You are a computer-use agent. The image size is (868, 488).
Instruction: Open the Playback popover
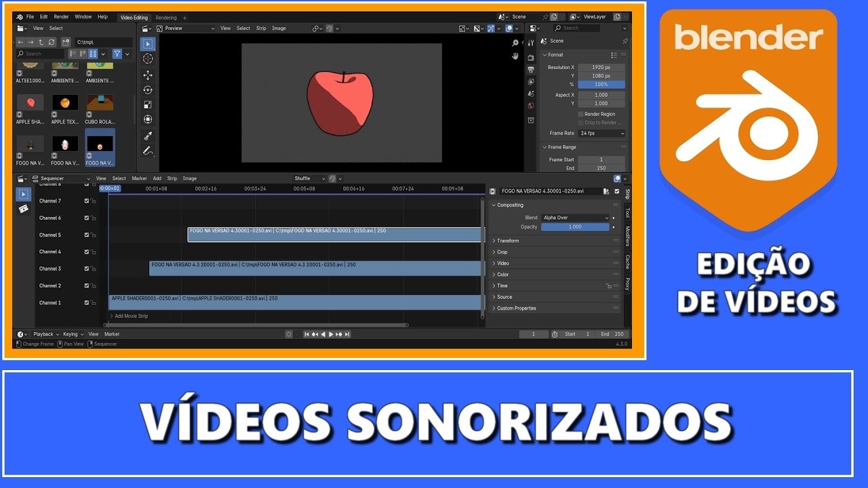click(x=45, y=334)
